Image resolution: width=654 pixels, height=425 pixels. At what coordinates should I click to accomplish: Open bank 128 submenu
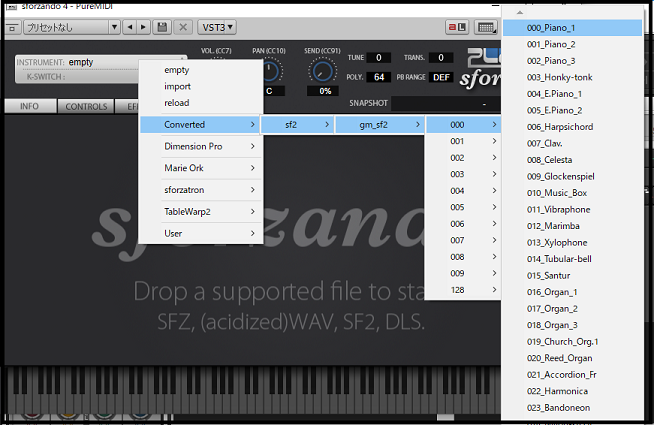[x=463, y=290]
